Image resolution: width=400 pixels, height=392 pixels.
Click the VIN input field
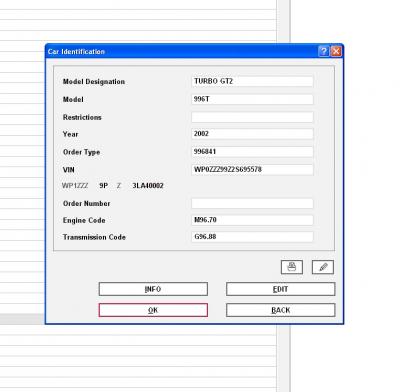coord(252,170)
